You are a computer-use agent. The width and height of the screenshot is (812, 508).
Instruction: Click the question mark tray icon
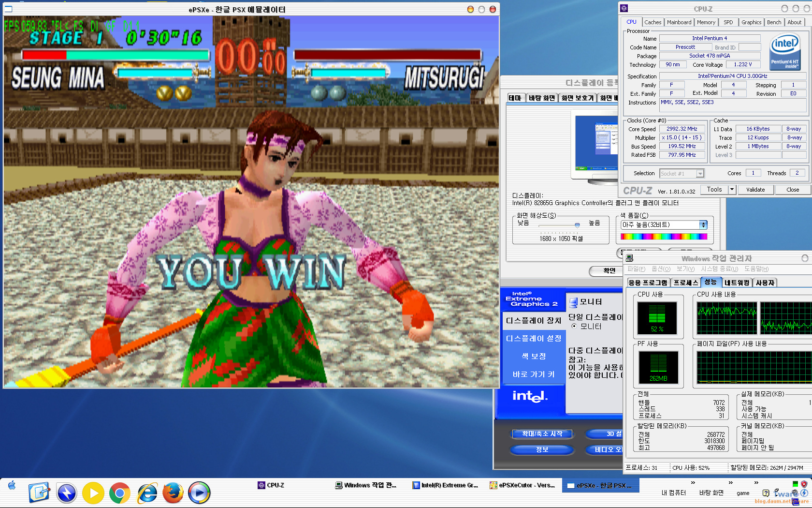(766, 493)
